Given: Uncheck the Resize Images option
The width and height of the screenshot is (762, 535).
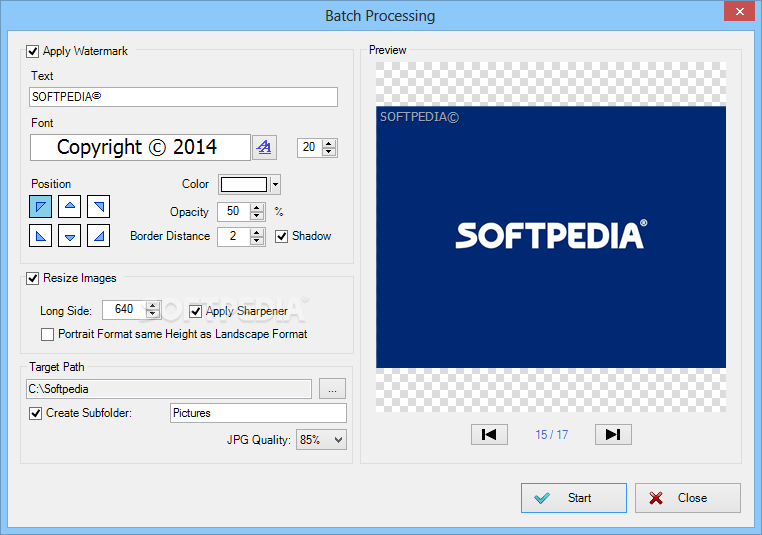Looking at the screenshot, I should [x=33, y=278].
